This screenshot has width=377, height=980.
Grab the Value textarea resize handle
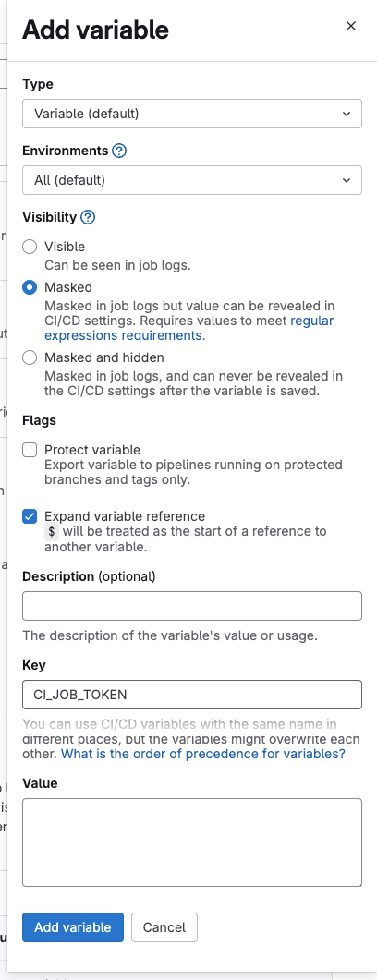(358, 882)
